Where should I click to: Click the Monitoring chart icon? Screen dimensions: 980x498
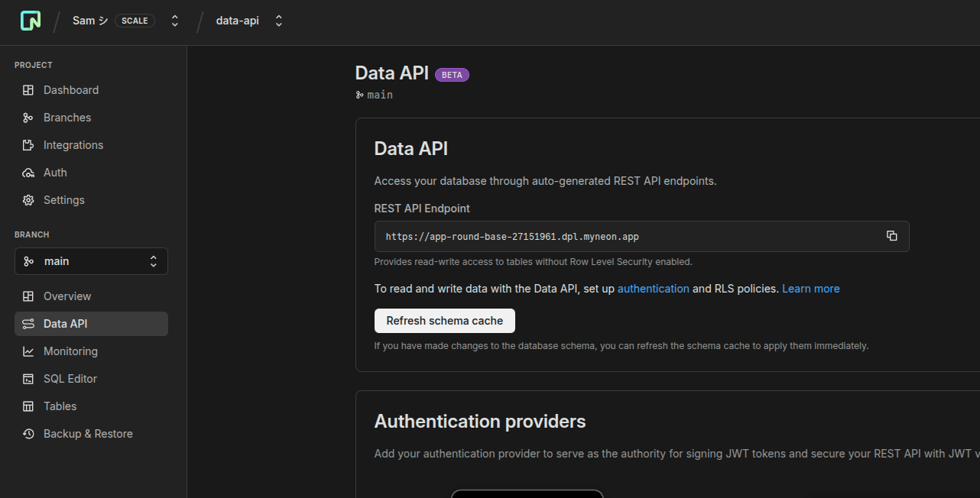[x=28, y=351]
